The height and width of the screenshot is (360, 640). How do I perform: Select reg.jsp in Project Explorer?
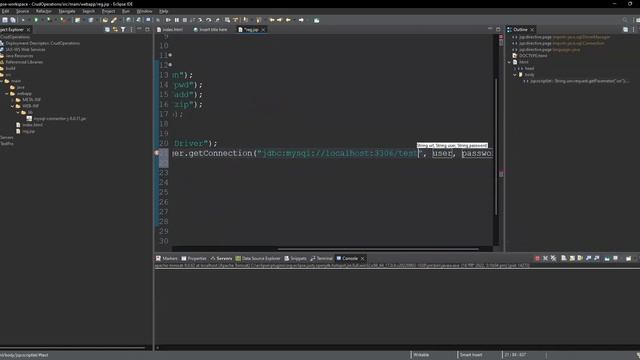[25, 131]
